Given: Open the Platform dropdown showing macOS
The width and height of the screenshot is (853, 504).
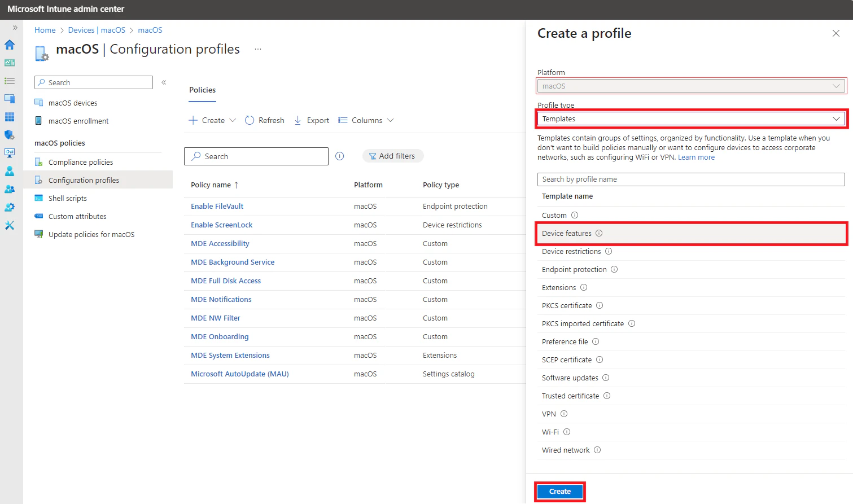Looking at the screenshot, I should (x=691, y=86).
